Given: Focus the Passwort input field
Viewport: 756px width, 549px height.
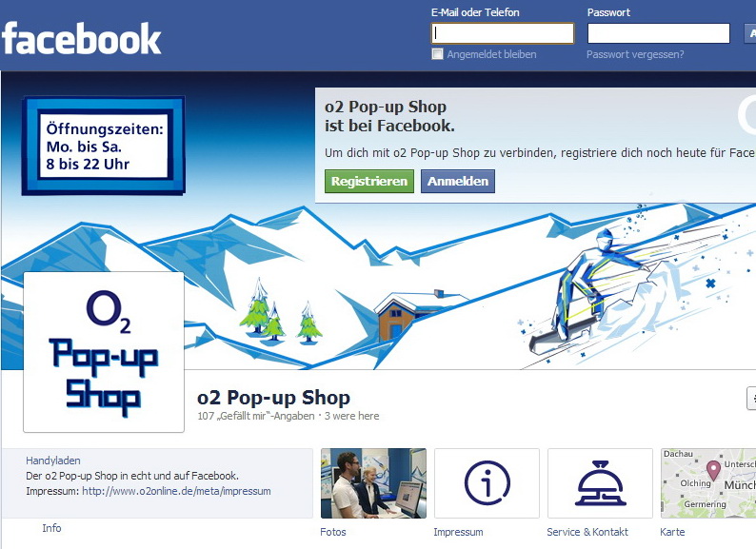Looking at the screenshot, I should click(x=658, y=33).
